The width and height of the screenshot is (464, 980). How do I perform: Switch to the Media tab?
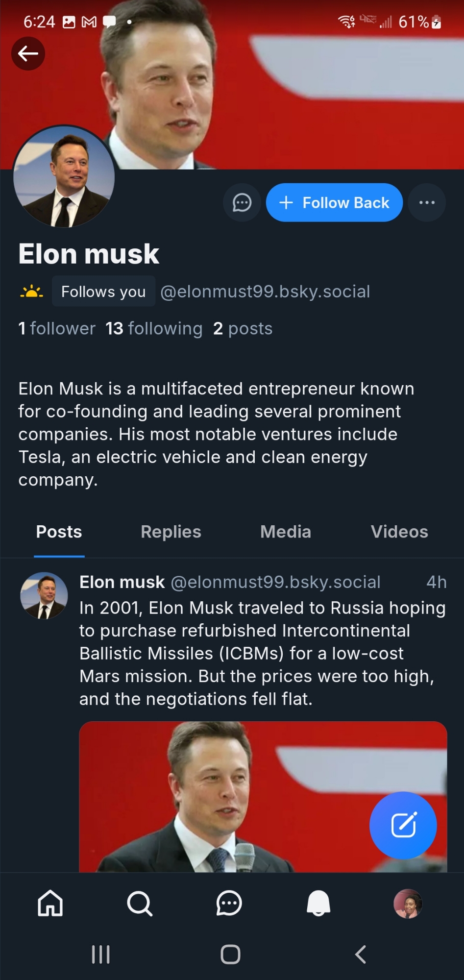pos(285,532)
